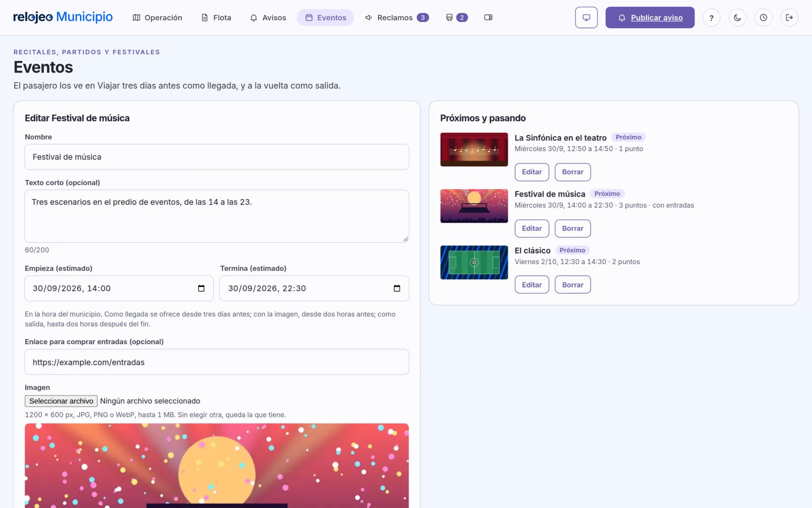Viewport: 812px width, 508px height.
Task: Delete La Sinfónica en el teatro event
Action: point(573,172)
